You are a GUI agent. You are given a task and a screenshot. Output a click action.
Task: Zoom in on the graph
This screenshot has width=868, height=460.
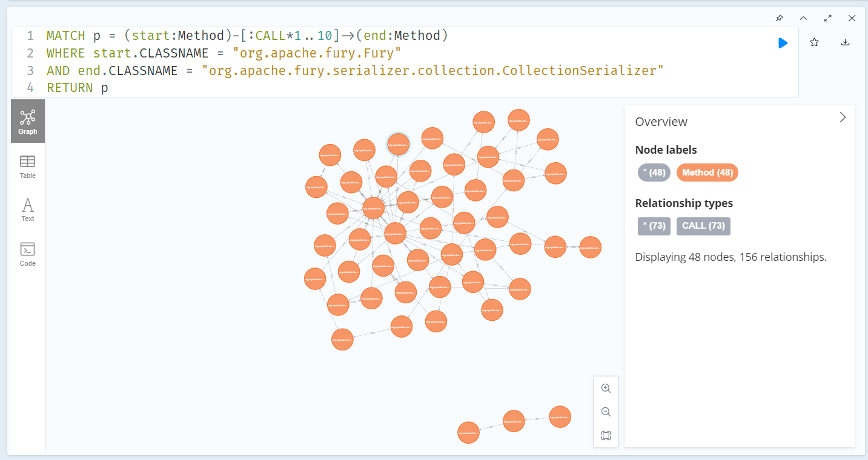606,388
